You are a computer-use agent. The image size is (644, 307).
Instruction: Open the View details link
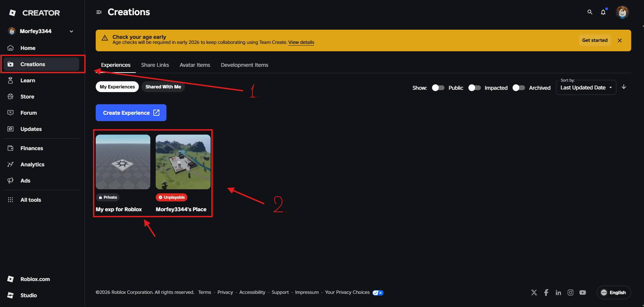click(x=301, y=42)
